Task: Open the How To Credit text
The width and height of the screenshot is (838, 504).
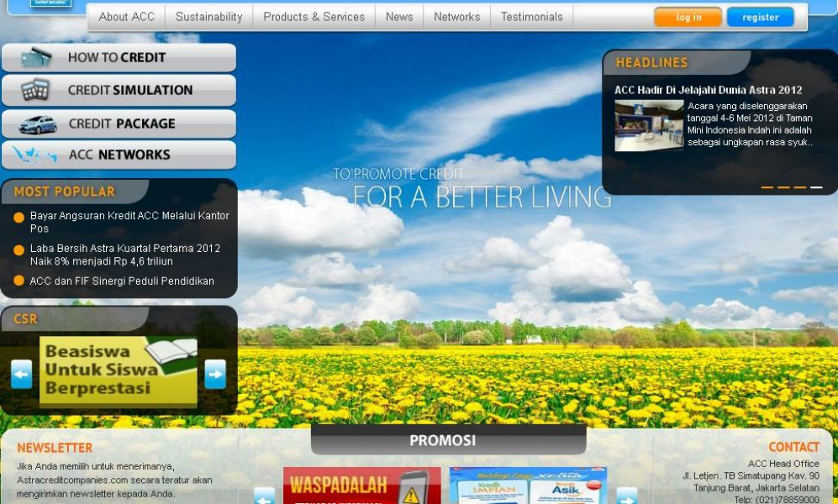Action: click(117, 58)
